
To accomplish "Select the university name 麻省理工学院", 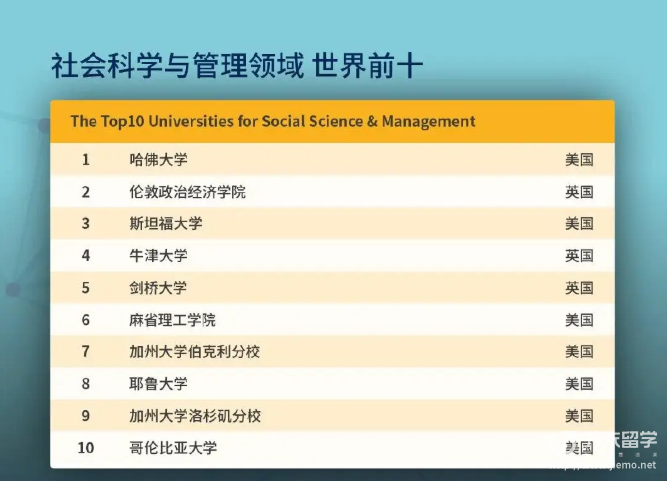I will point(173,320).
